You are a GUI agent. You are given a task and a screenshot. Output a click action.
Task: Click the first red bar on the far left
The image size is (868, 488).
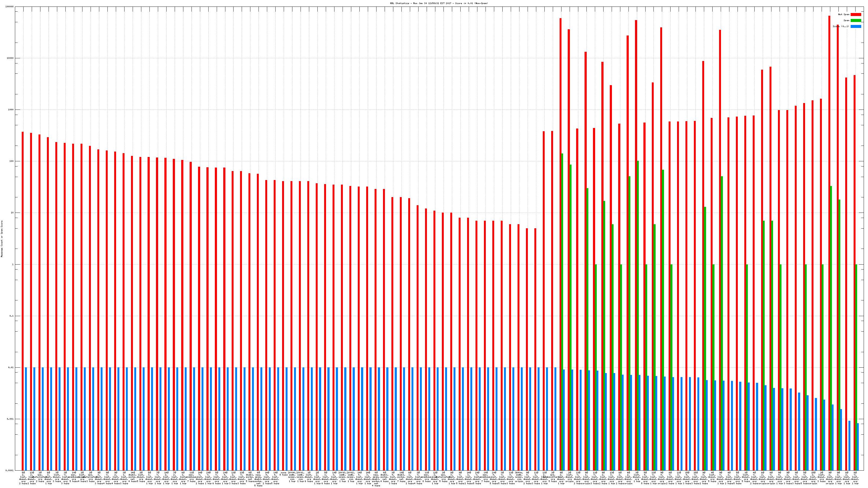pos(23,300)
